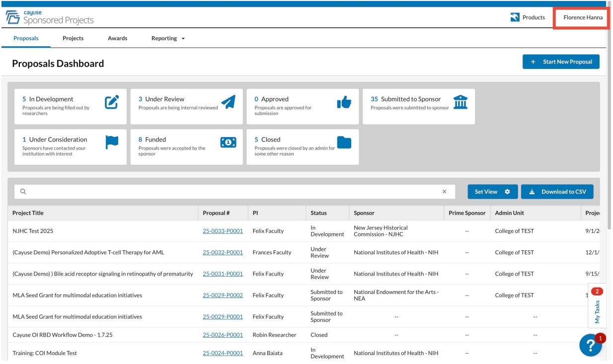Viewport: 613px width, 364px height.
Task: Click the Under Review paper plane icon
Action: [x=228, y=102]
